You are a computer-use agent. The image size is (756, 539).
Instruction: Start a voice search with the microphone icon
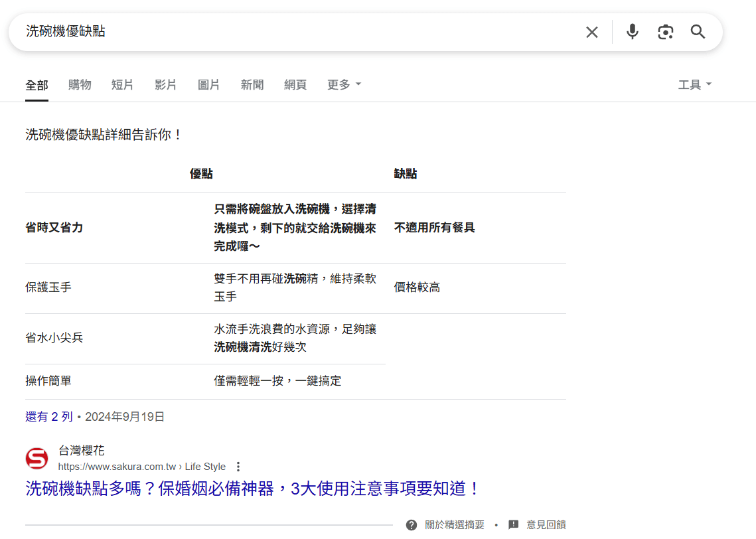coord(631,31)
